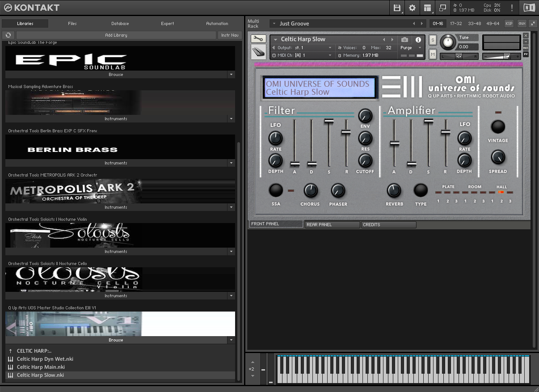Click the Tune knob

[x=447, y=43]
